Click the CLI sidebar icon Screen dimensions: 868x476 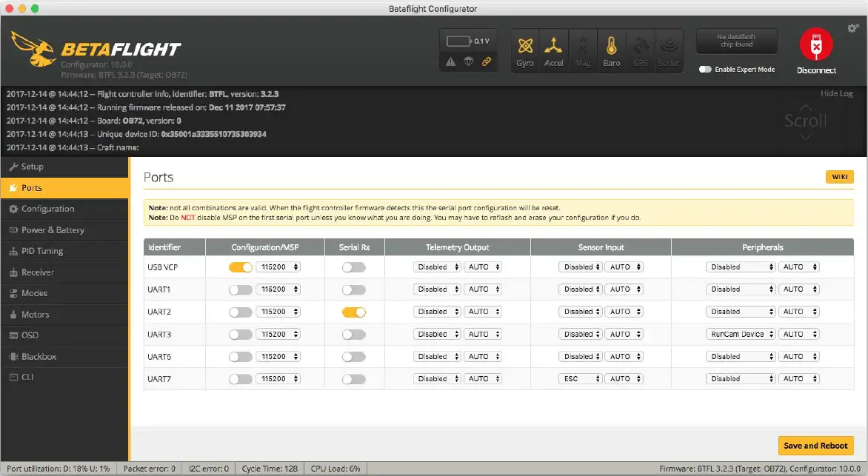coord(13,377)
